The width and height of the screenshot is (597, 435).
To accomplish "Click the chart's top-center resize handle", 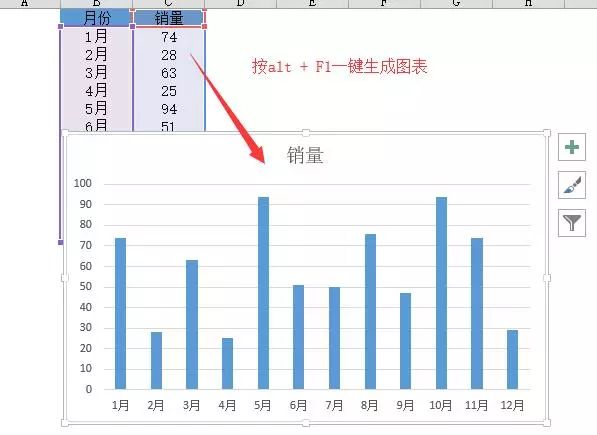I will pyautogui.click(x=306, y=133).
